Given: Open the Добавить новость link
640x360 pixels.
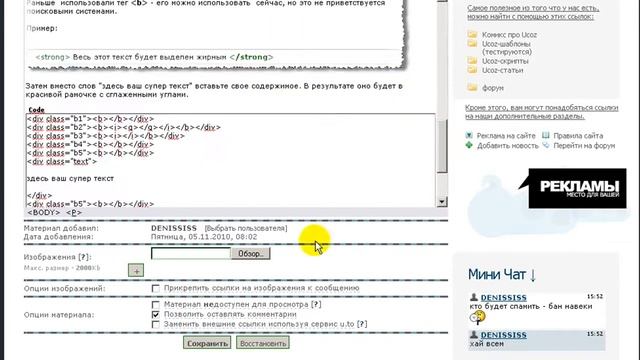Looking at the screenshot, I should tap(508, 145).
